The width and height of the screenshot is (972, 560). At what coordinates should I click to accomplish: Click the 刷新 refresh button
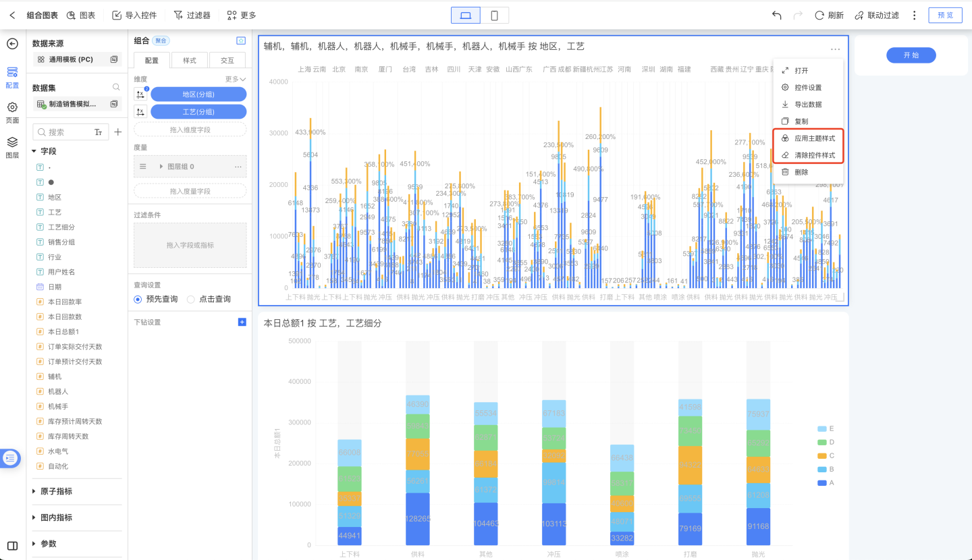(x=829, y=15)
